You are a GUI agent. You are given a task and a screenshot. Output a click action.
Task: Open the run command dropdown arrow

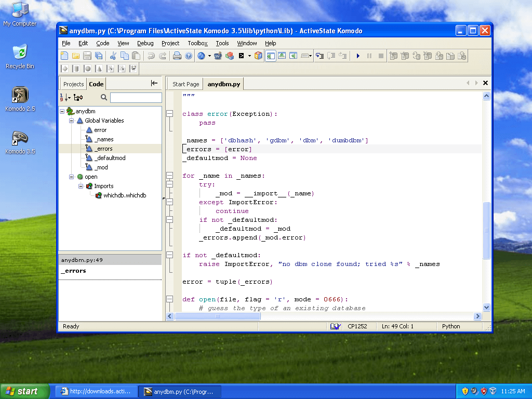pos(249,56)
